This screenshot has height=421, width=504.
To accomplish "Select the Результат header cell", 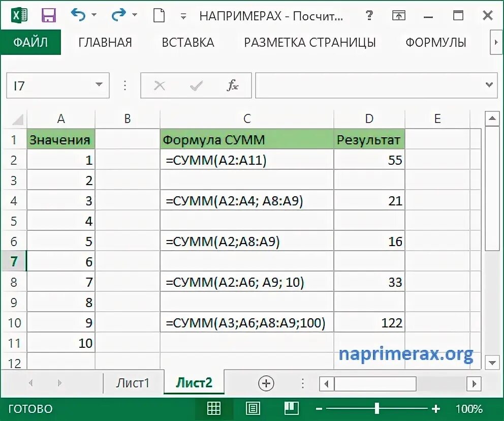I will pyautogui.click(x=369, y=140).
